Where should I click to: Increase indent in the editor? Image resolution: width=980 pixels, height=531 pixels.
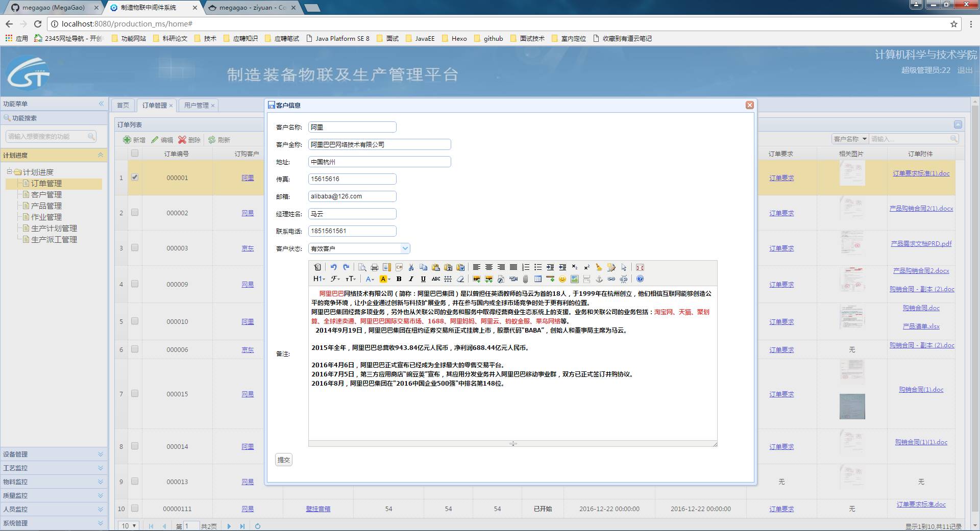click(550, 267)
